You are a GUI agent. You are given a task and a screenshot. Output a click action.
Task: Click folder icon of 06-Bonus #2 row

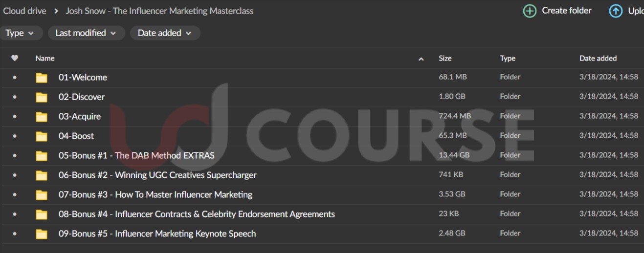42,175
